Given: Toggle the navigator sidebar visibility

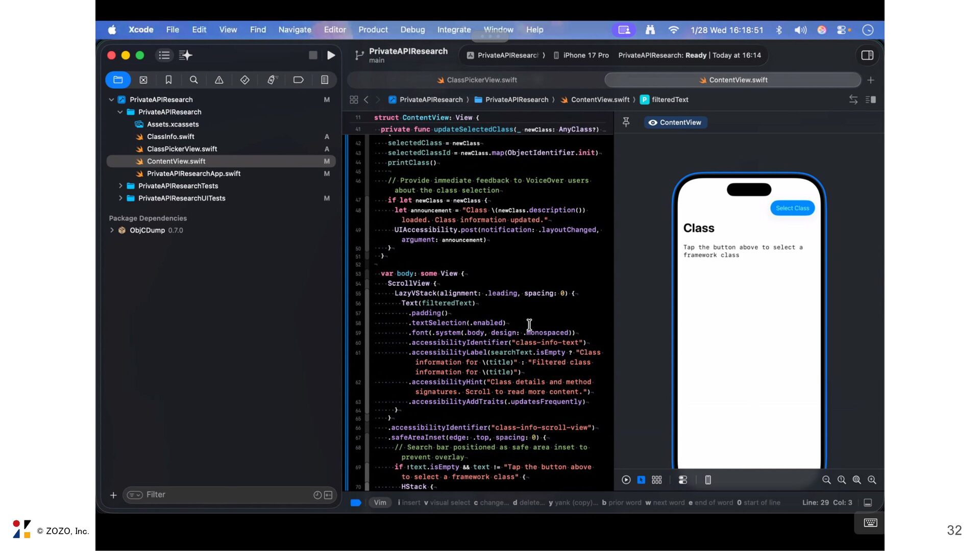Looking at the screenshot, I should (164, 55).
